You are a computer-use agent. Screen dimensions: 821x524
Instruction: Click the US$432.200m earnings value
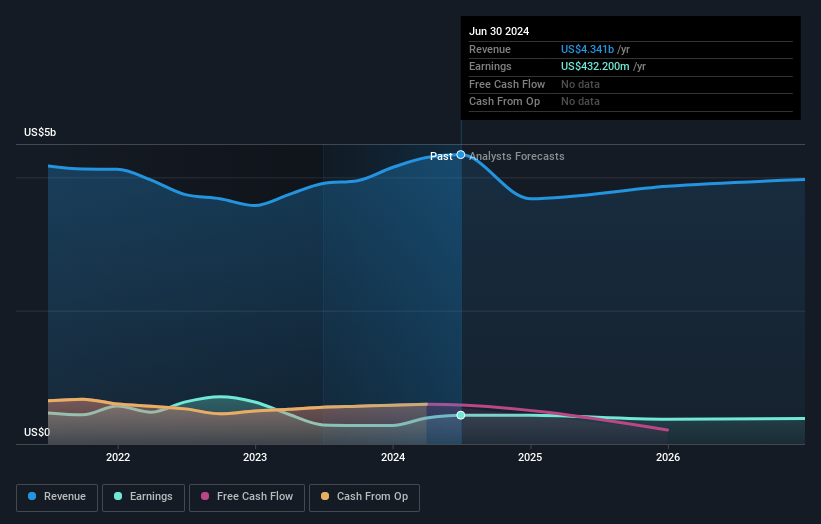point(595,66)
